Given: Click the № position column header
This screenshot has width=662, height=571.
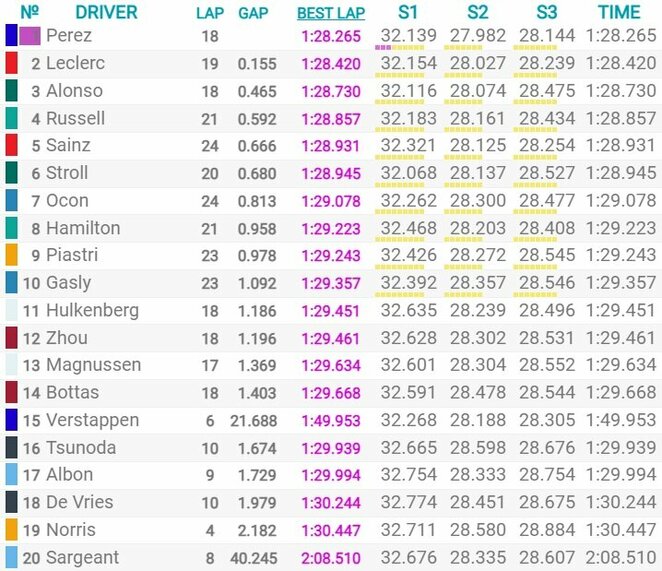Looking at the screenshot, I should [x=30, y=13].
